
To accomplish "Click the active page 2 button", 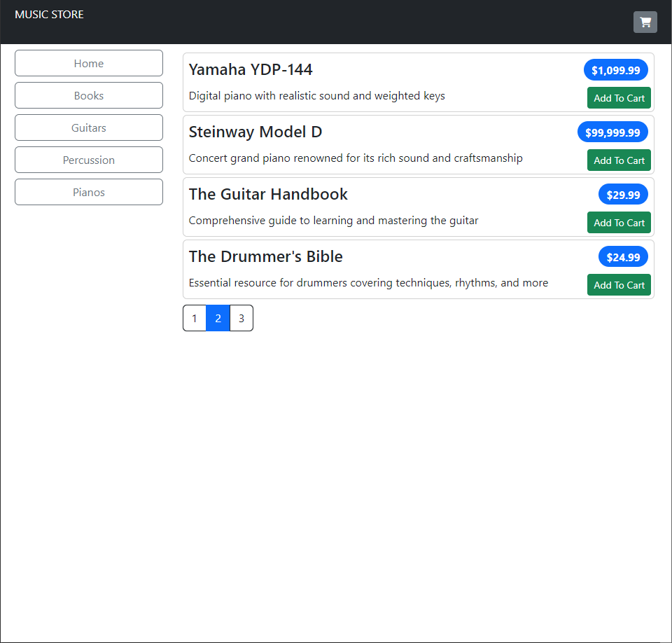I will click(x=218, y=318).
